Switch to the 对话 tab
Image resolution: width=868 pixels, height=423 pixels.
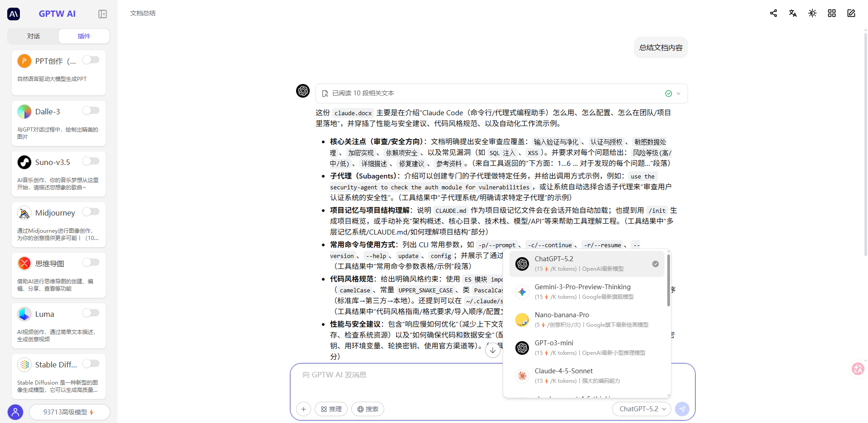tap(33, 36)
